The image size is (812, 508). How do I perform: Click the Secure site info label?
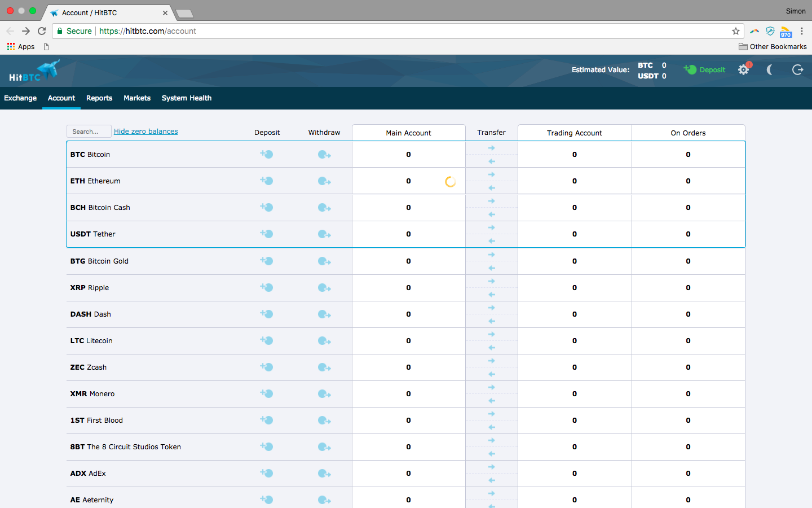coord(74,31)
